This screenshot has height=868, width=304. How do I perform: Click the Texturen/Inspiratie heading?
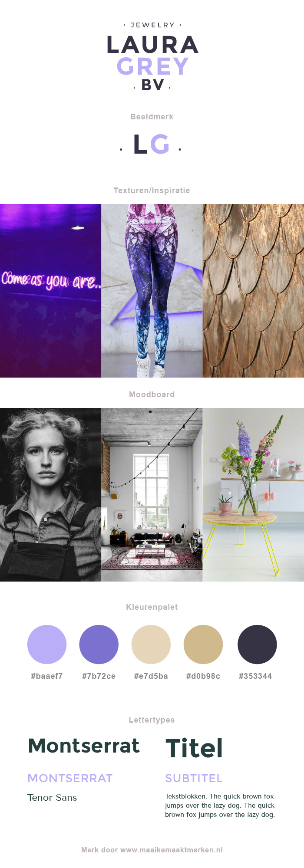(152, 191)
